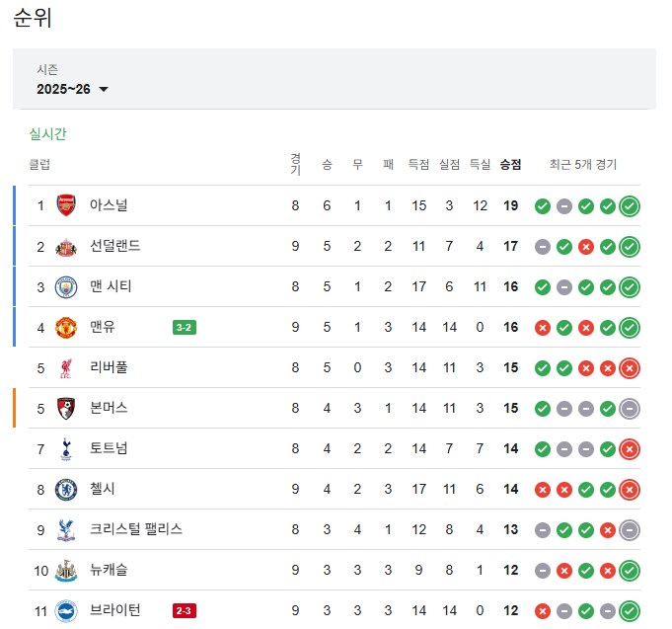Click the Tottenham club crest icon

coord(66,448)
